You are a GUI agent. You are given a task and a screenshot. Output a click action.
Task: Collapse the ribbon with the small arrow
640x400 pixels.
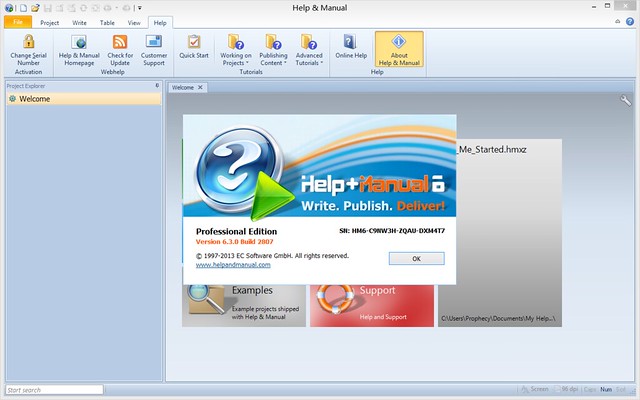pyautogui.click(x=618, y=22)
